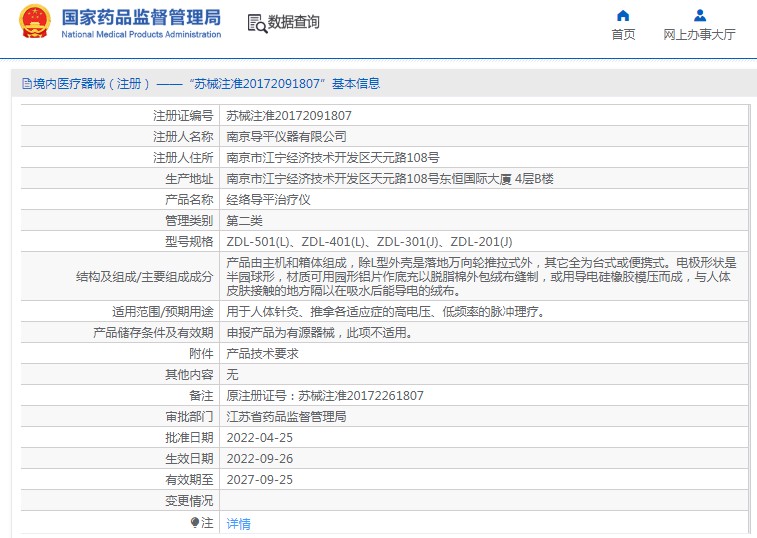Click the 产品技术要求 attachment text
757x538 pixels.
click(x=262, y=353)
